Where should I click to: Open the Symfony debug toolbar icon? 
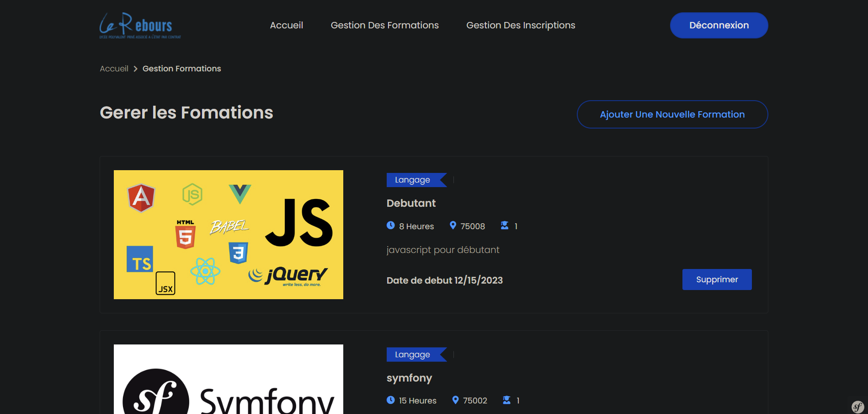point(858,407)
